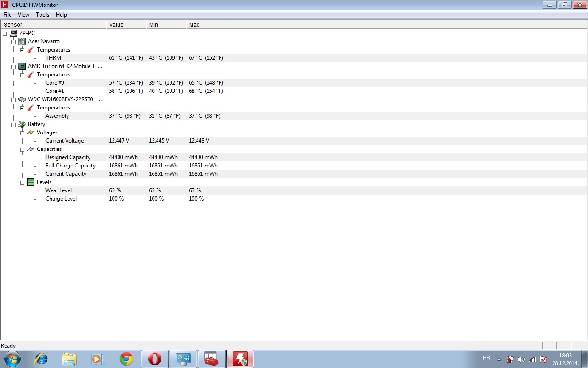Click the HR language indicator
The width and height of the screenshot is (588, 368).
486,358
